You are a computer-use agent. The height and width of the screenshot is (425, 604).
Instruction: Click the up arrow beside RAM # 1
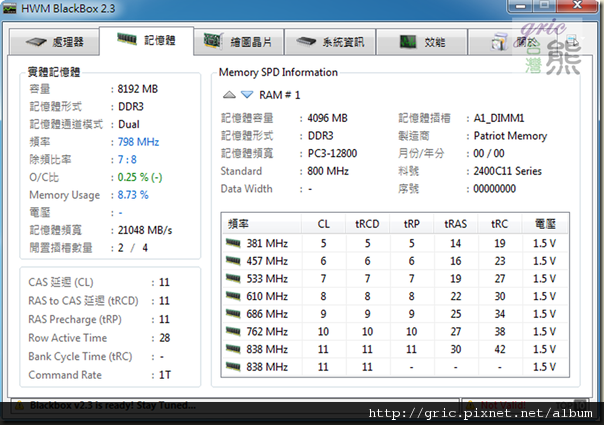(x=229, y=94)
